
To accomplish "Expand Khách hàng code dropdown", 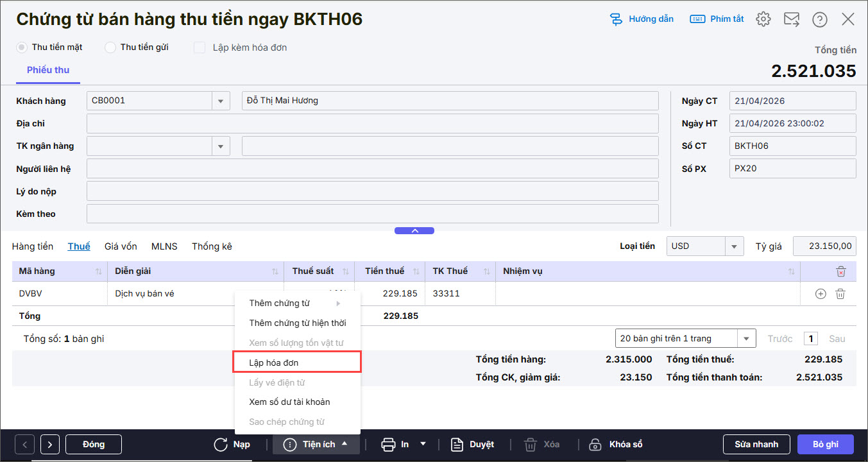I will coord(221,101).
